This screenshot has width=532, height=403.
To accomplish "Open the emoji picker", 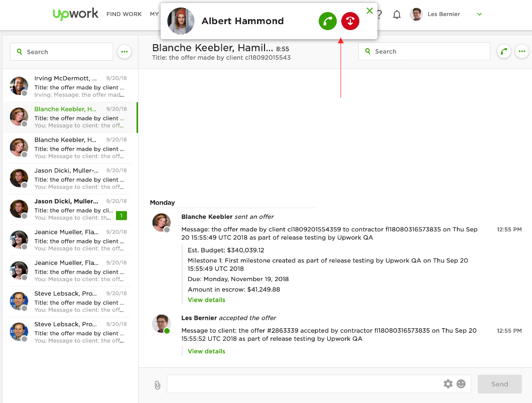I will pos(461,384).
